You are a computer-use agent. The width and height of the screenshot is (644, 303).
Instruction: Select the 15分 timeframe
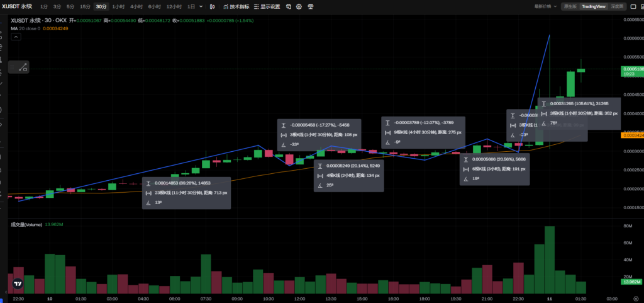[x=85, y=6]
